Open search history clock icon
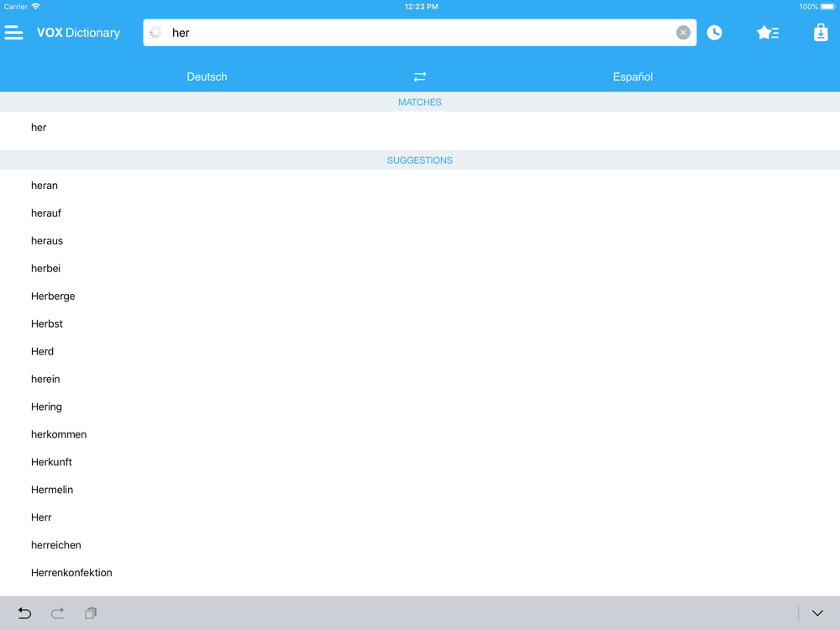This screenshot has width=840, height=630. coord(714,33)
